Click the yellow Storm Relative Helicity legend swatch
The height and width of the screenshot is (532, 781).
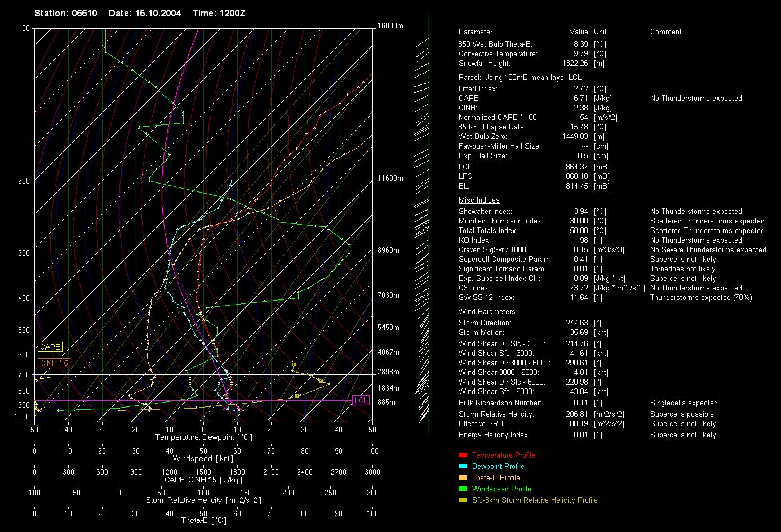pyautogui.click(x=463, y=500)
